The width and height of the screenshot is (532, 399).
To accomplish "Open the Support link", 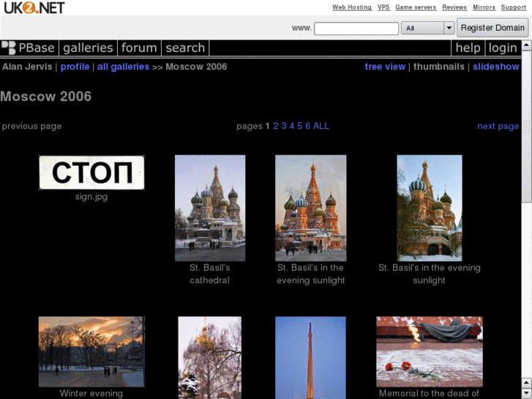I will pos(513,7).
